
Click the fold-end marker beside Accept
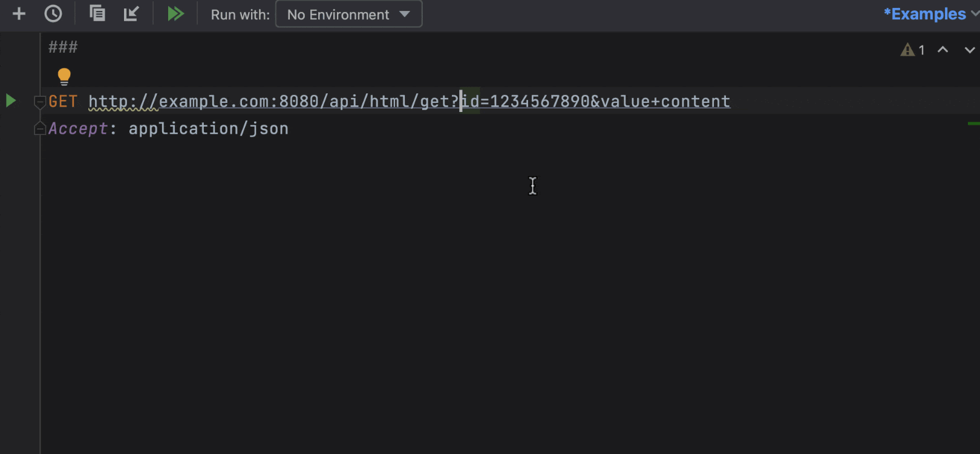point(40,128)
